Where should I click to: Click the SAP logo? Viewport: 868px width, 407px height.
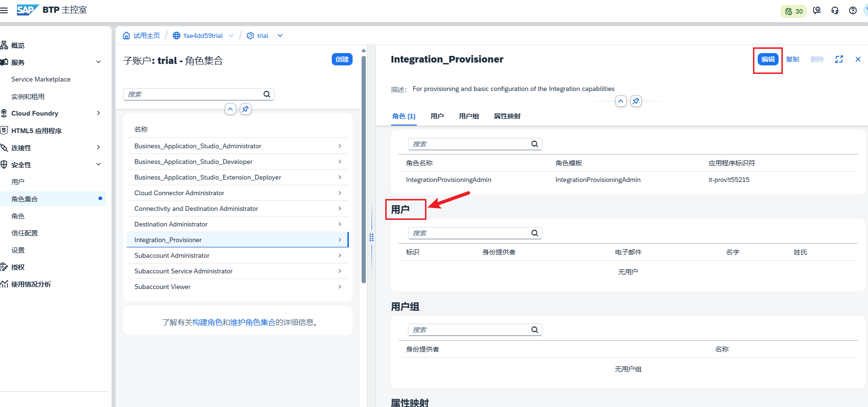pos(27,10)
